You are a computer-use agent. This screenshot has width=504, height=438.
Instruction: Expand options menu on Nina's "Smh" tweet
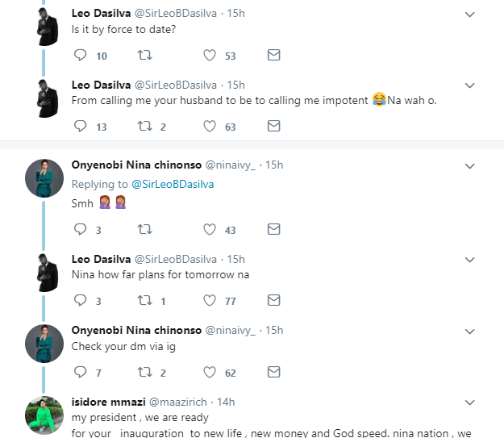click(470, 165)
